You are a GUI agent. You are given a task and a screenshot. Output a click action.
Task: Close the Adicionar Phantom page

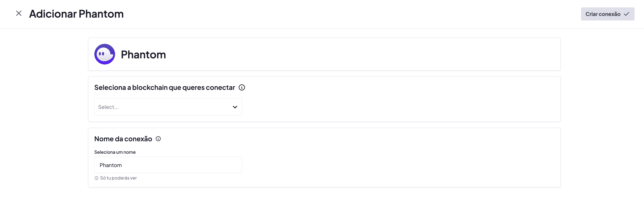tap(19, 14)
